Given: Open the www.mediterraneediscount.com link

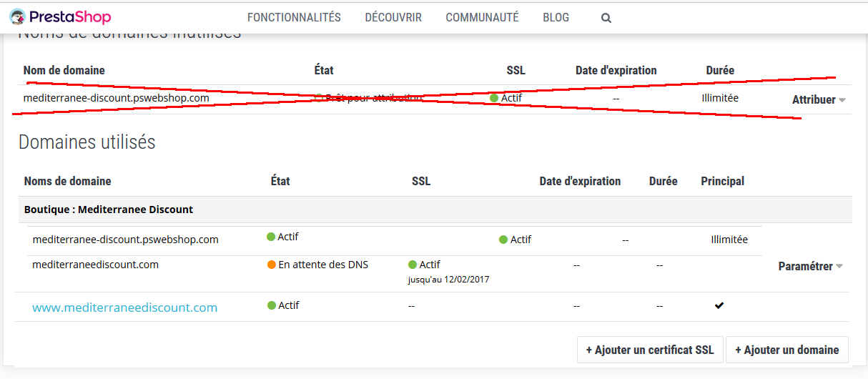Looking at the screenshot, I should 124,307.
